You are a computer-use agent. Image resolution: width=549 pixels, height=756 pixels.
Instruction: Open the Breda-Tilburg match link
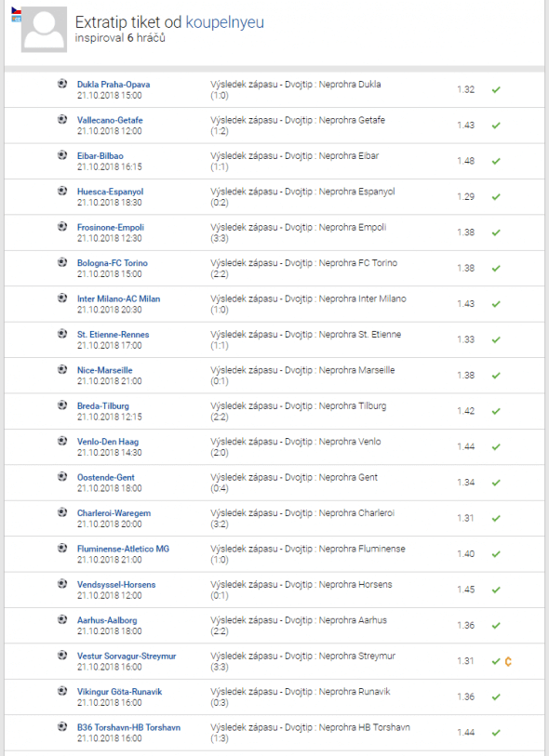103,405
